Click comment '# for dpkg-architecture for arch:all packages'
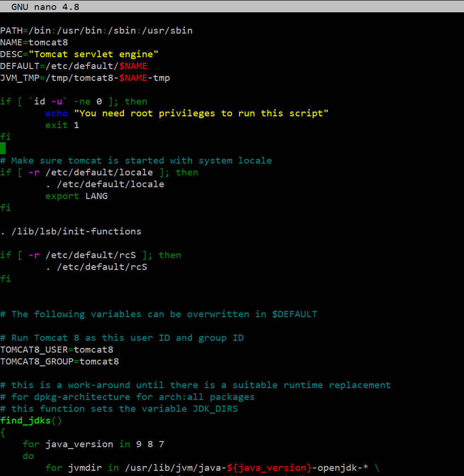The height and width of the screenshot is (476, 464). point(128,397)
